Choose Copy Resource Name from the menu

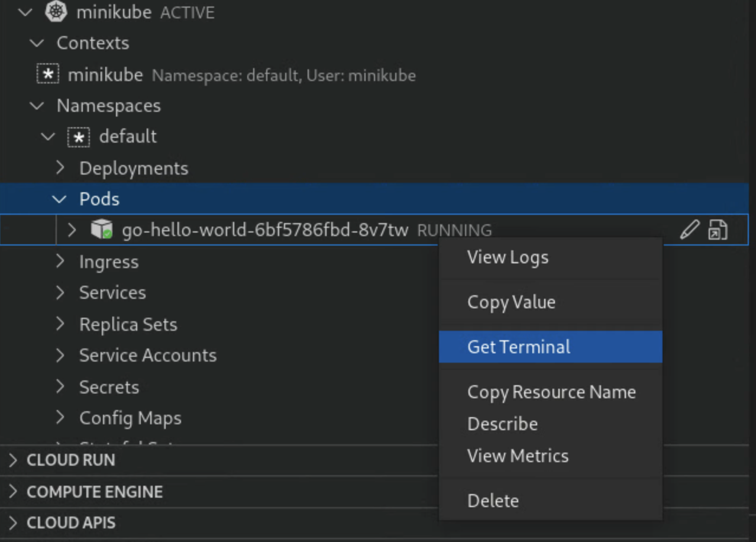[x=551, y=392]
